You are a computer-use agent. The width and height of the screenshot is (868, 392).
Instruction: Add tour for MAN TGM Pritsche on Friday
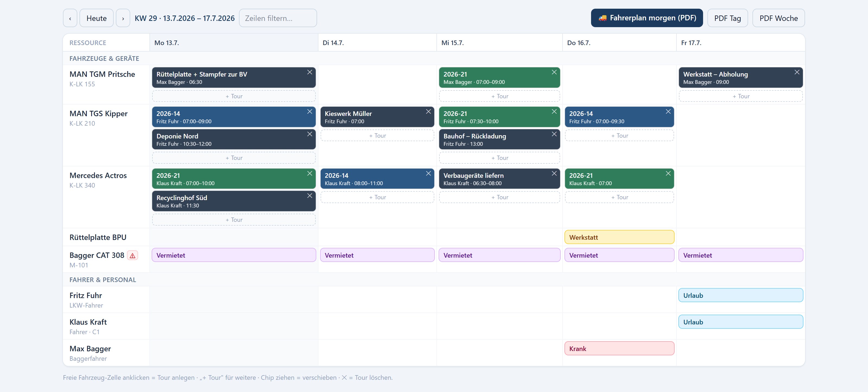click(x=741, y=96)
